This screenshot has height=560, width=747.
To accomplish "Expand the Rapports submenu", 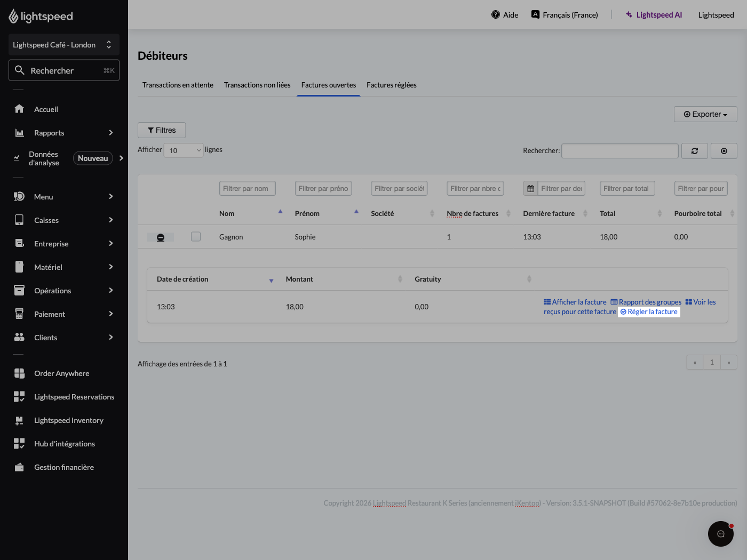I will [x=111, y=133].
